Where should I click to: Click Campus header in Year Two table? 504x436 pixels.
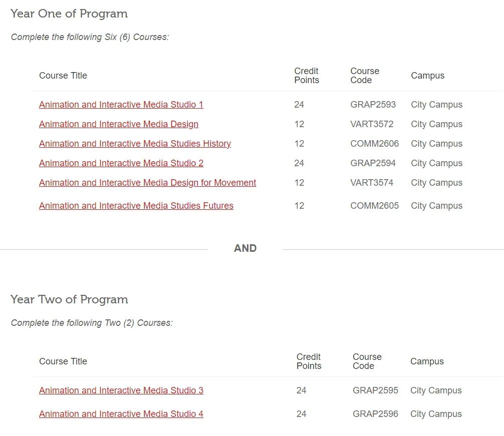427,361
